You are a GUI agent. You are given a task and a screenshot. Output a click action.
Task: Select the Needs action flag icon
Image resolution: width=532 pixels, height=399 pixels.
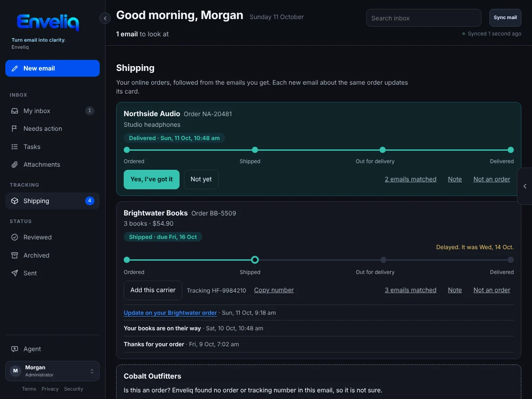[15, 129]
